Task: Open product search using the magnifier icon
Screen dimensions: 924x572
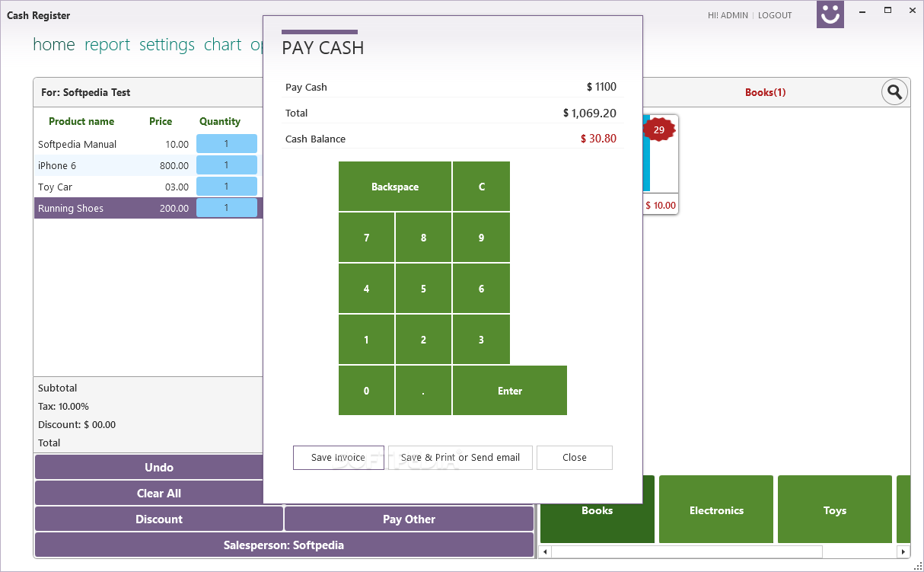Action: tap(894, 91)
